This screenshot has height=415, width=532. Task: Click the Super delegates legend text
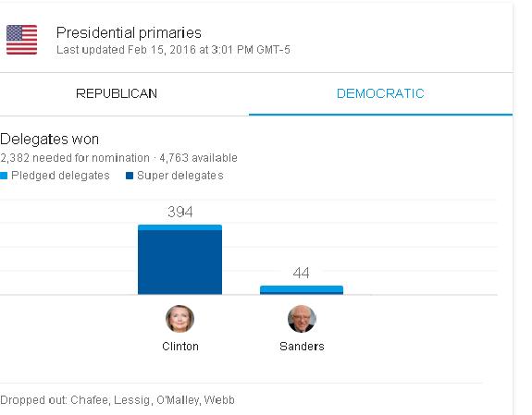pos(180,176)
